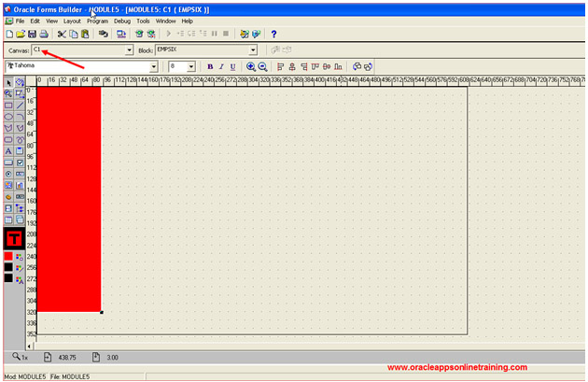Open the oracleappsonlinetraining.com link
This screenshot has height=382, width=588.
456,368
